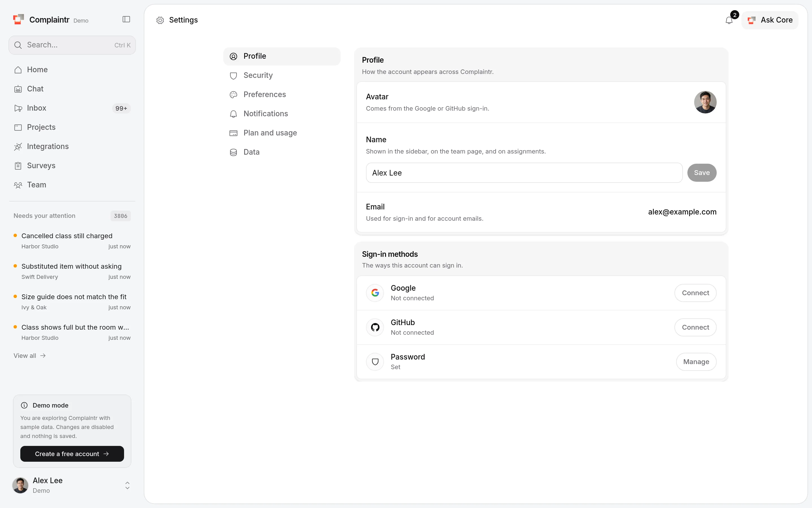Focus the Name input field

tap(524, 173)
